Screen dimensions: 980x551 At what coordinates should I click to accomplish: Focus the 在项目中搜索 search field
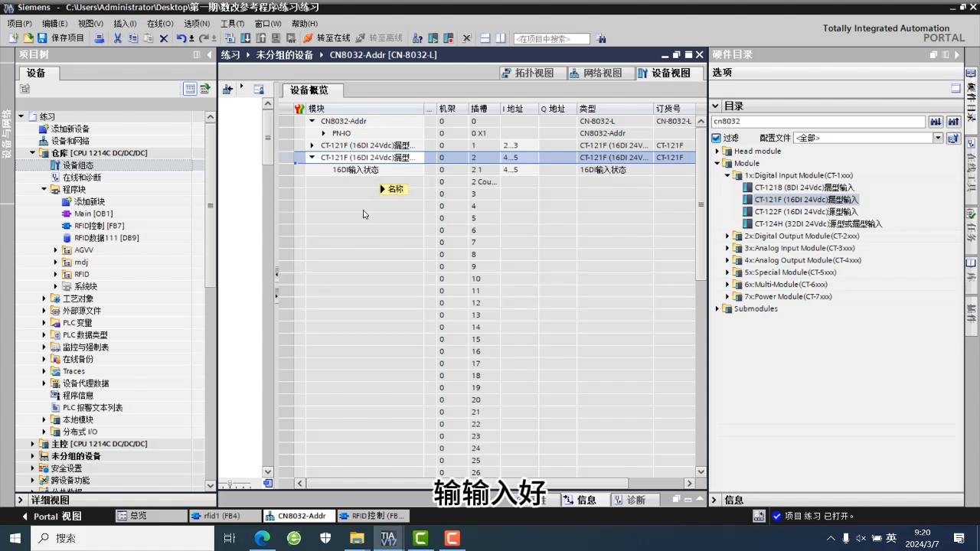point(551,38)
